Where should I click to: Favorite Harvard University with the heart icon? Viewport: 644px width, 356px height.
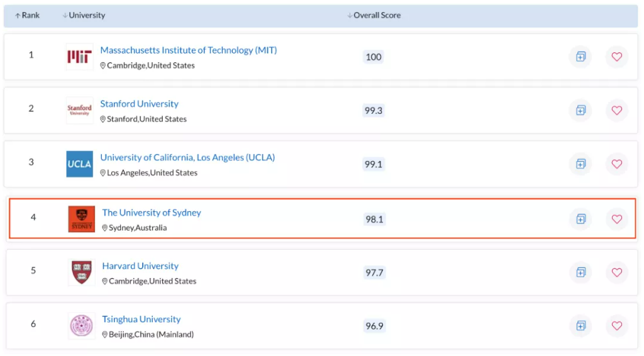pos(616,272)
